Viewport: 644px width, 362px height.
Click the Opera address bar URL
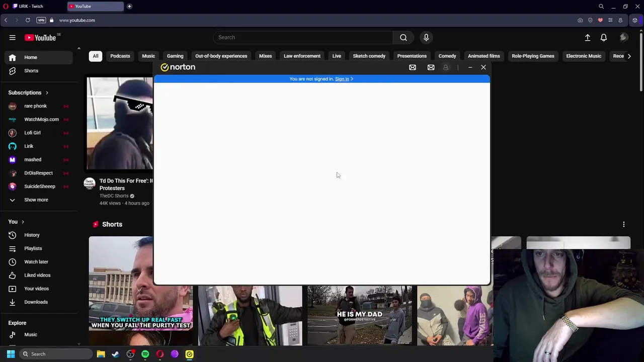coord(77,20)
